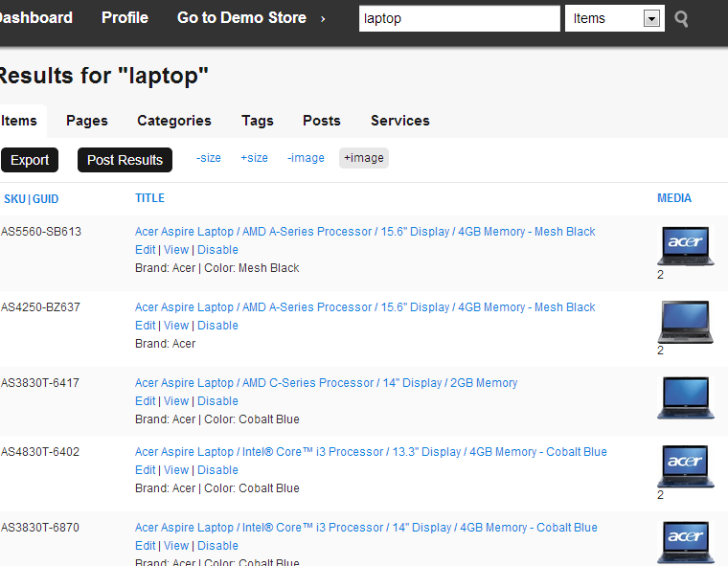Edit the AS4250-BZ637 item
This screenshot has width=728, height=566.
coord(146,326)
